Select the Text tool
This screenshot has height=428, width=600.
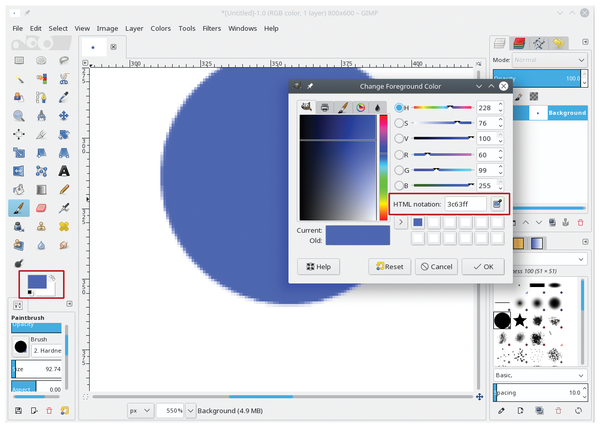(64, 171)
